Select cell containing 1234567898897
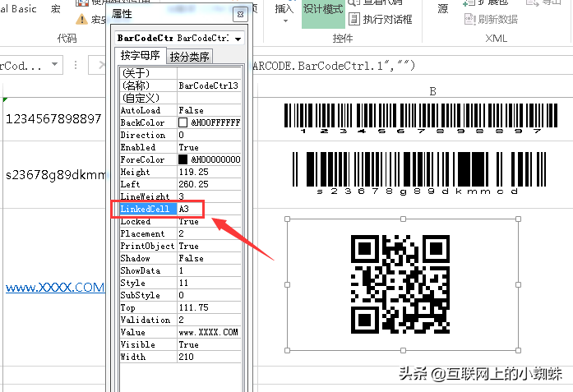 53,118
